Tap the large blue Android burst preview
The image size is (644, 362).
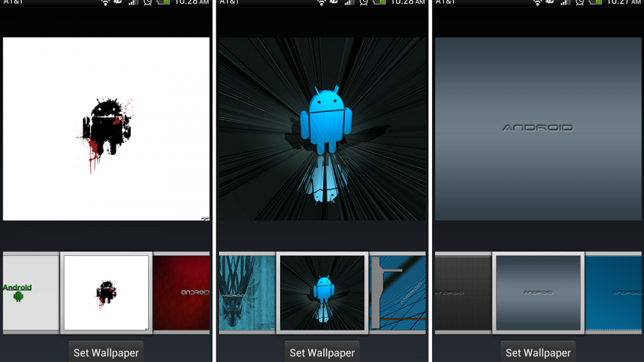coord(322,129)
